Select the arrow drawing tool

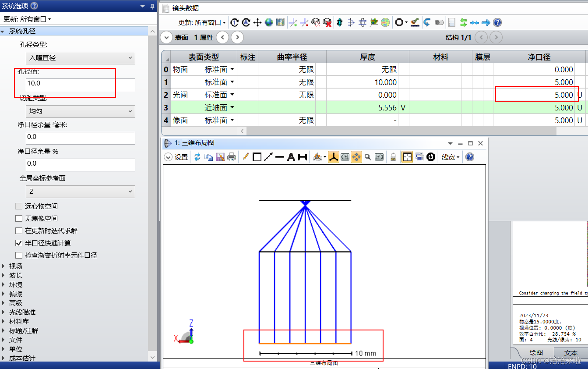point(268,157)
